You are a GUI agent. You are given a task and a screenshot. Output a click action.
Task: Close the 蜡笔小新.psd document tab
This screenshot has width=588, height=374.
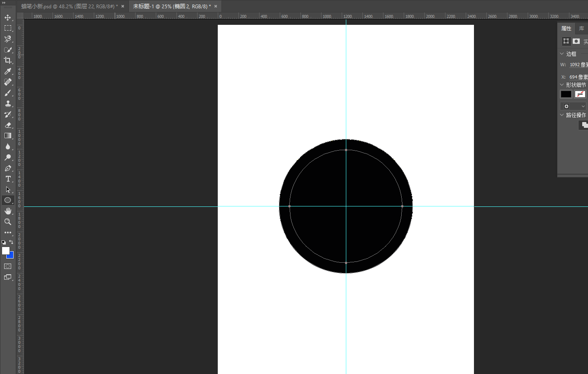[123, 6]
